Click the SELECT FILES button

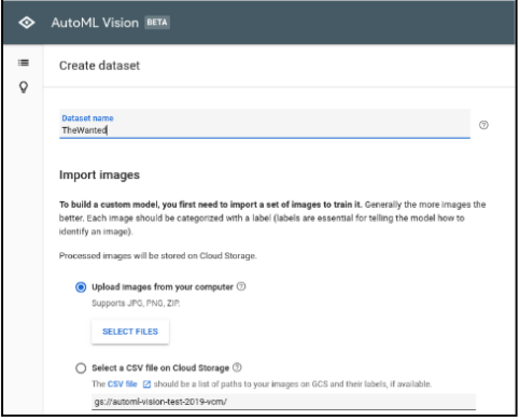point(130,331)
